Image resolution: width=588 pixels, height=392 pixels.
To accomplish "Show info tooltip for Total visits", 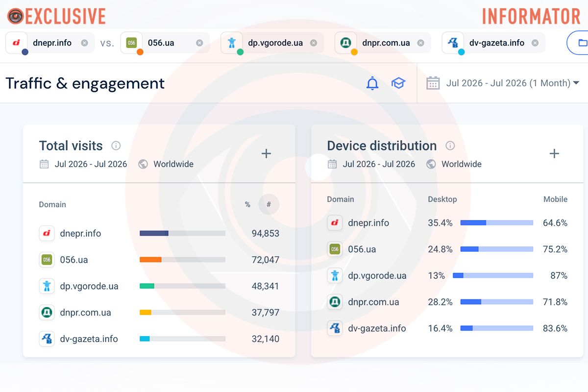I will (x=116, y=146).
